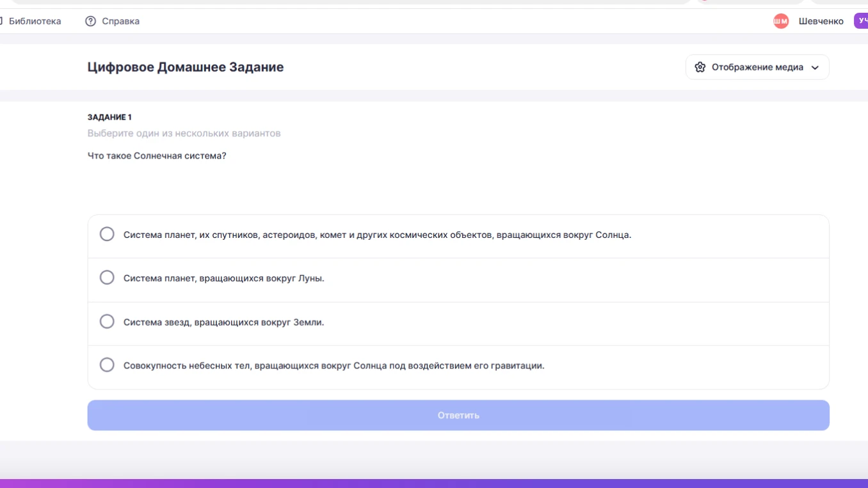Open the user avatar for Шевченко

[781, 21]
